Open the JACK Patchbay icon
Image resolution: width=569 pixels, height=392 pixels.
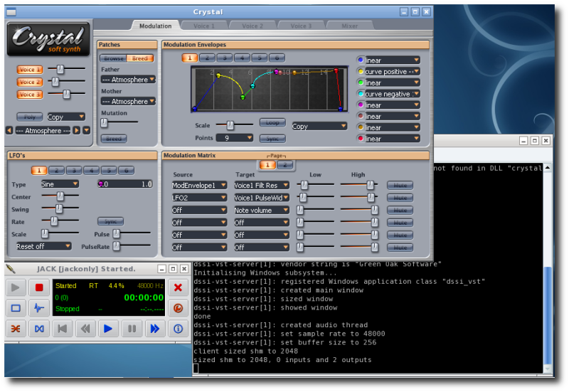click(x=39, y=329)
